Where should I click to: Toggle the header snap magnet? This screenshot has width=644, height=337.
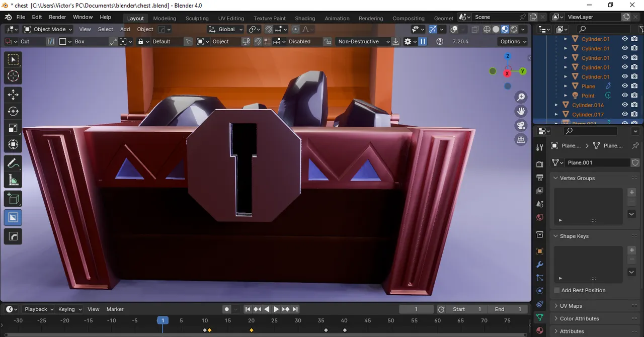(x=269, y=29)
